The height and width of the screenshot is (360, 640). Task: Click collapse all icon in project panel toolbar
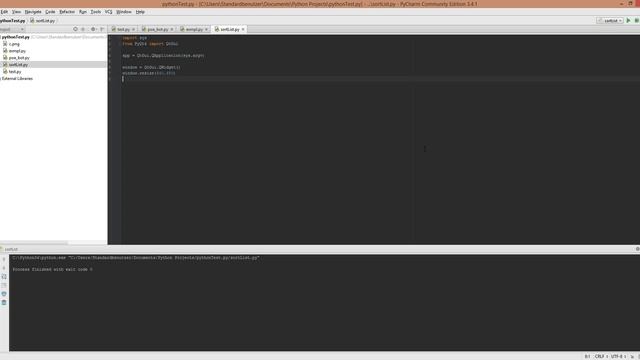[83, 29]
